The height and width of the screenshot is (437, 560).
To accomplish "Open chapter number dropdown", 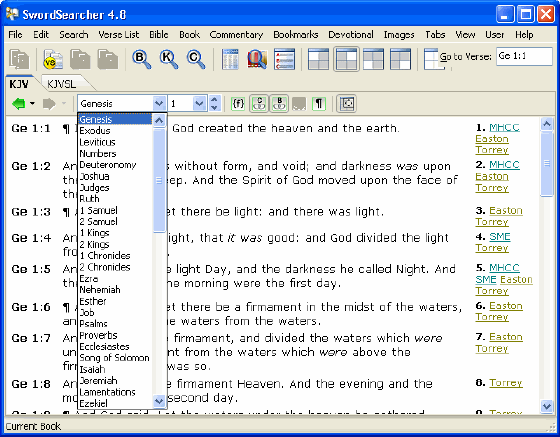I will click(x=200, y=104).
